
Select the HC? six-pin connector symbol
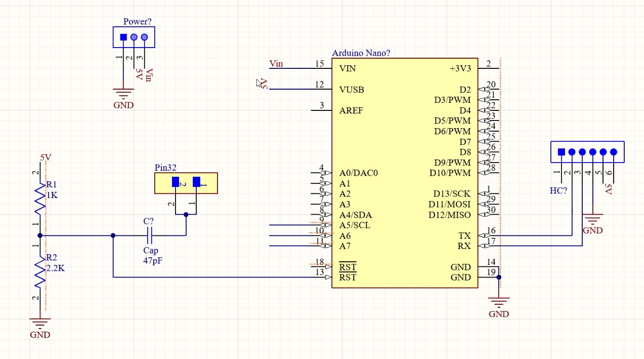point(587,151)
